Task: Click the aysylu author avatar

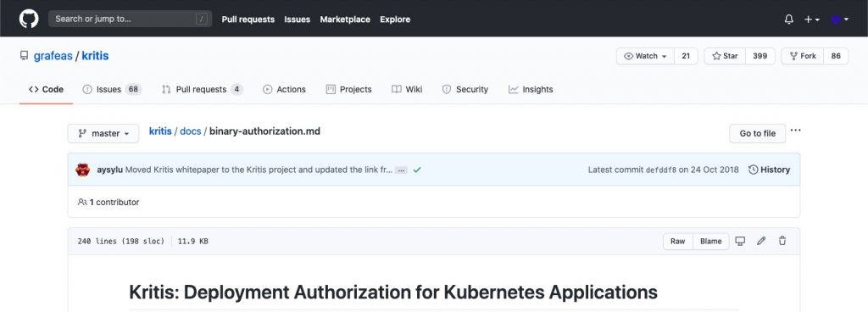Action: pyautogui.click(x=82, y=170)
